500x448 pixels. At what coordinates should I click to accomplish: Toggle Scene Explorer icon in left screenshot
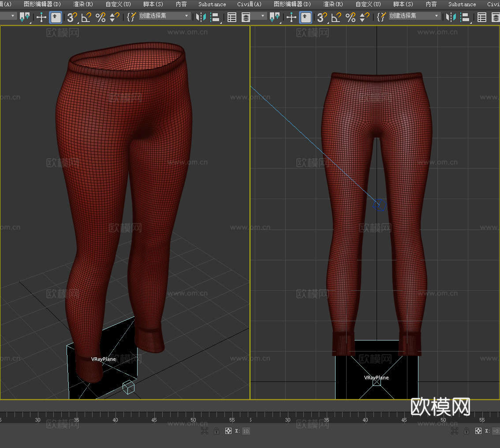coord(232,17)
